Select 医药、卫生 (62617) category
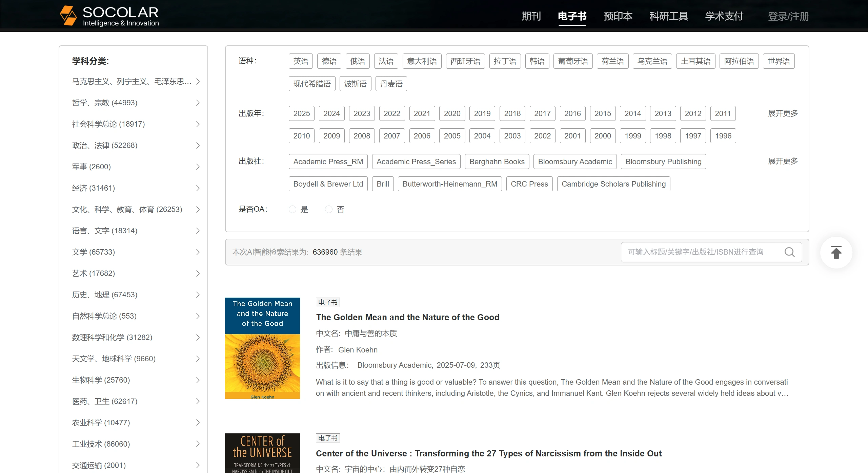This screenshot has height=473, width=868. coord(105,401)
